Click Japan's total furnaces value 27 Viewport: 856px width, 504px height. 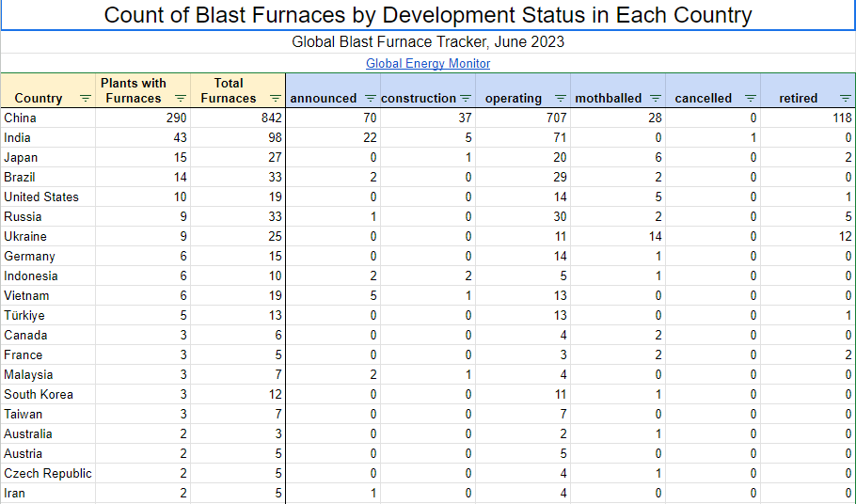[x=275, y=157]
